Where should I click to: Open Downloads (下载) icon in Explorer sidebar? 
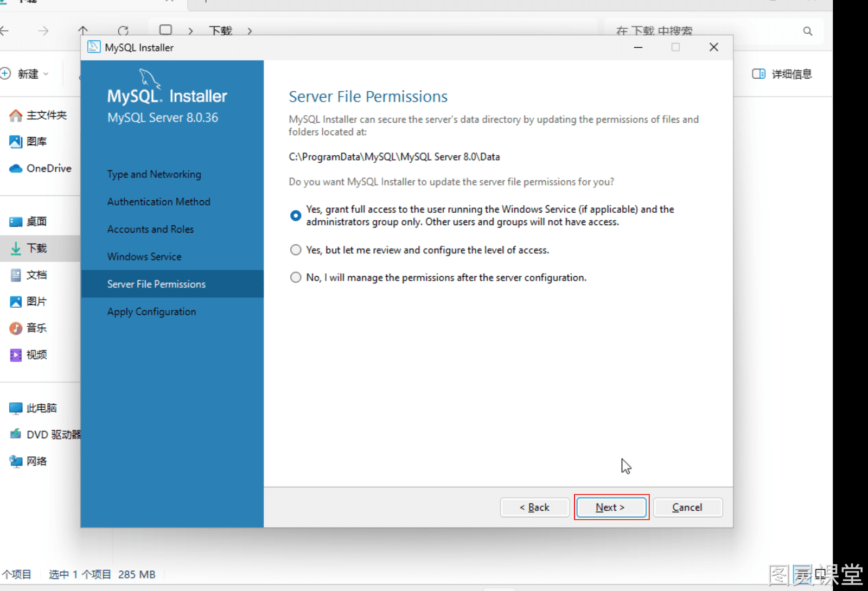[x=16, y=248]
